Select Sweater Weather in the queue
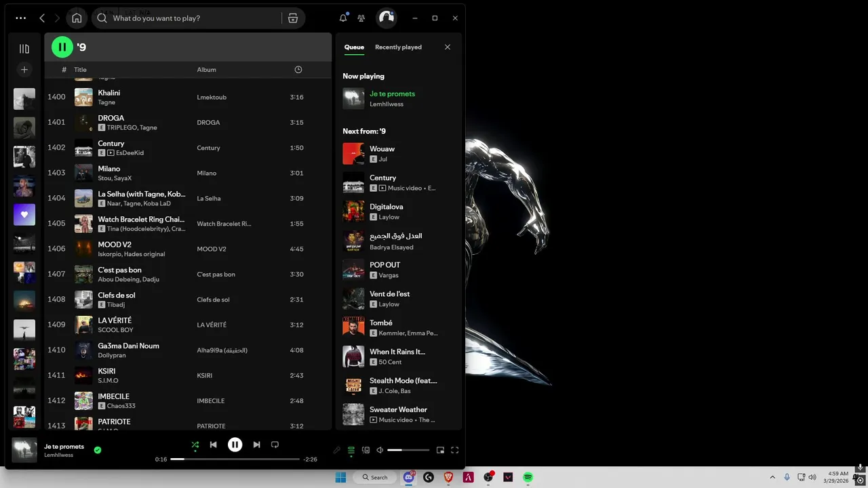This screenshot has height=488, width=868. 399,414
